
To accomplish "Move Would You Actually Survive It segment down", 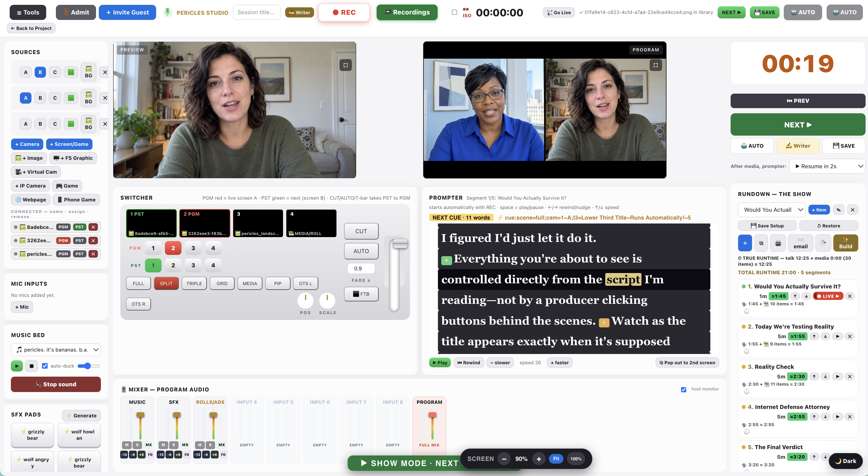I will tap(806, 296).
